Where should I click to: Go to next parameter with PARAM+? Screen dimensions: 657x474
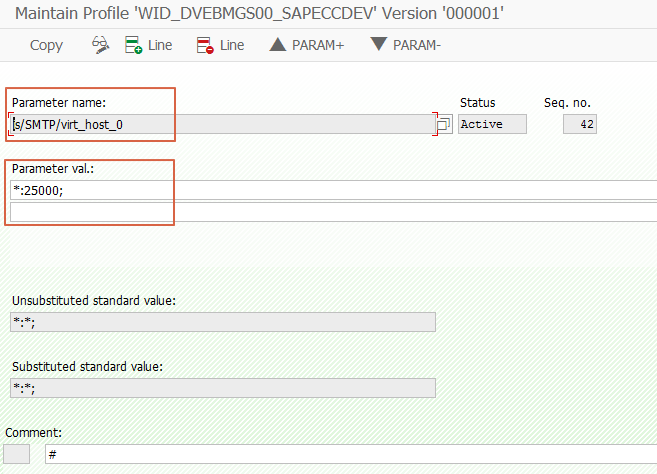click(307, 45)
